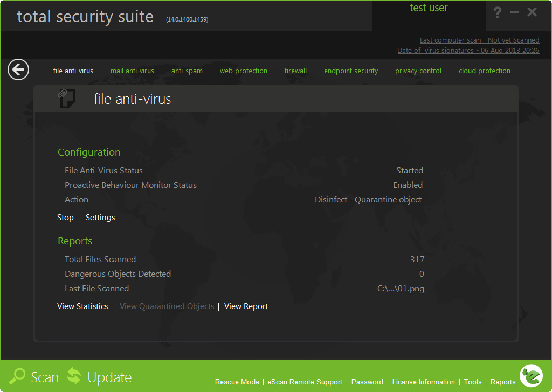Click the total files scanned value 317
Viewport: 552px width, 392px height.
[417, 260]
